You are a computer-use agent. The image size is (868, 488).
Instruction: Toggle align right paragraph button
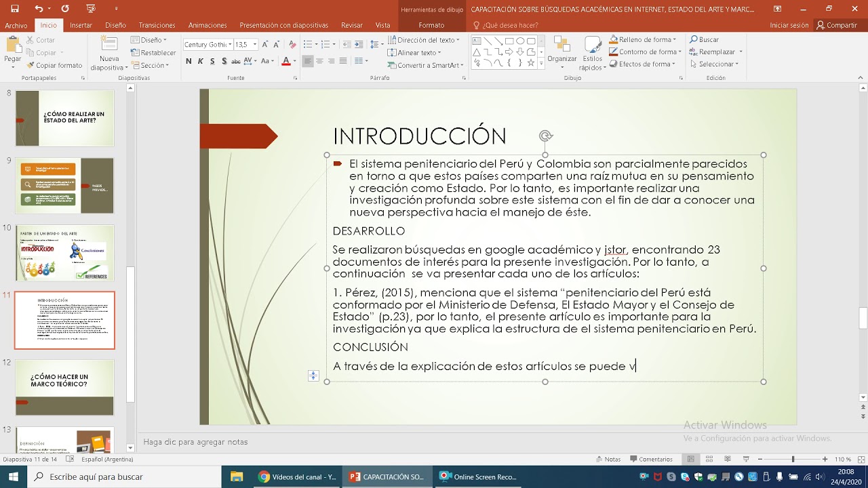(x=332, y=61)
